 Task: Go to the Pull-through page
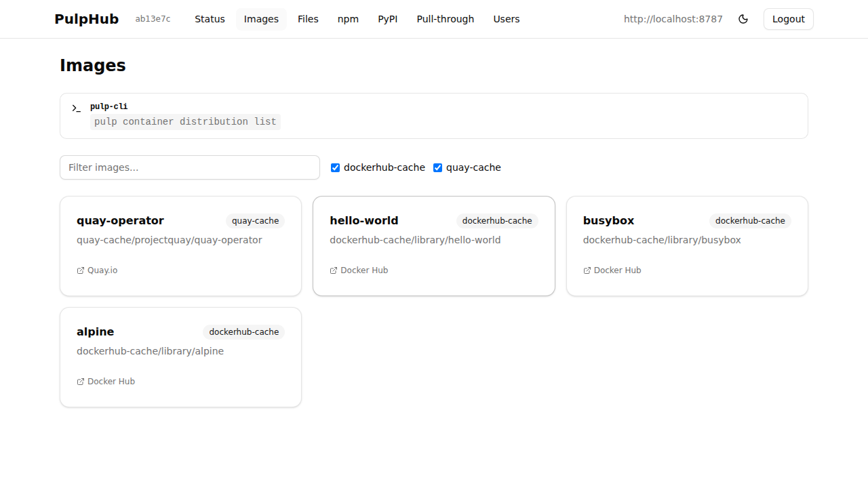[445, 19]
